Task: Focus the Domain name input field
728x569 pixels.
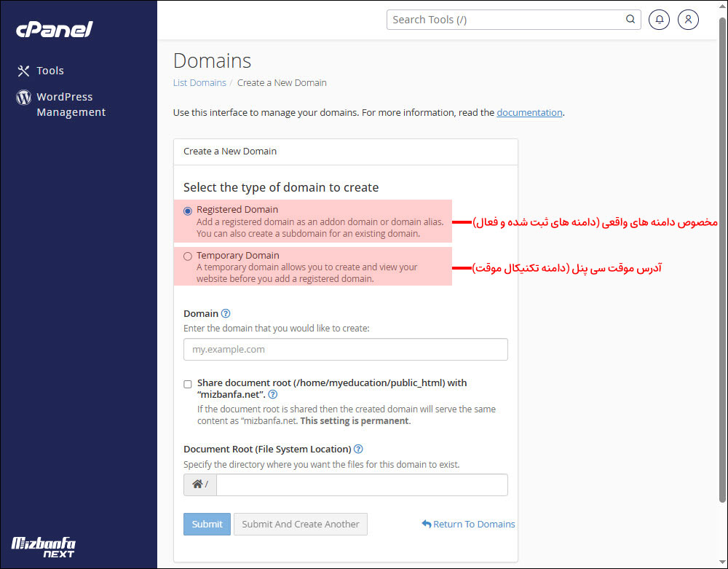Action: [x=345, y=350]
